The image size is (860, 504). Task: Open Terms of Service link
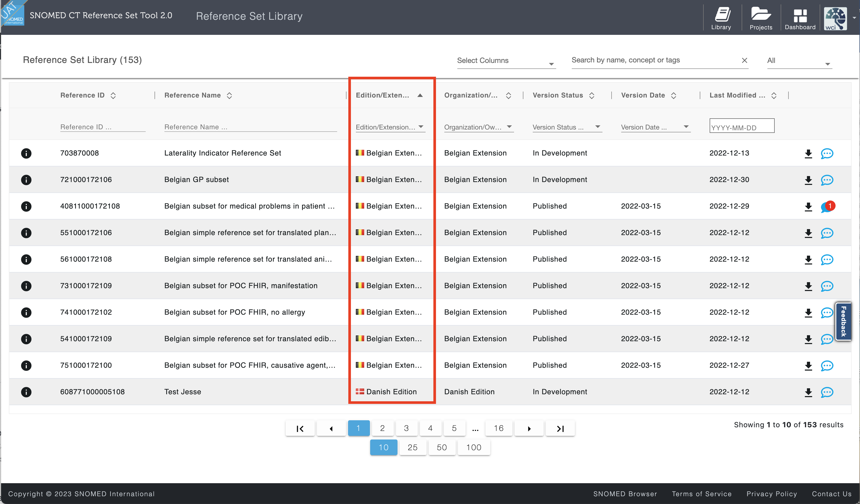(x=702, y=494)
